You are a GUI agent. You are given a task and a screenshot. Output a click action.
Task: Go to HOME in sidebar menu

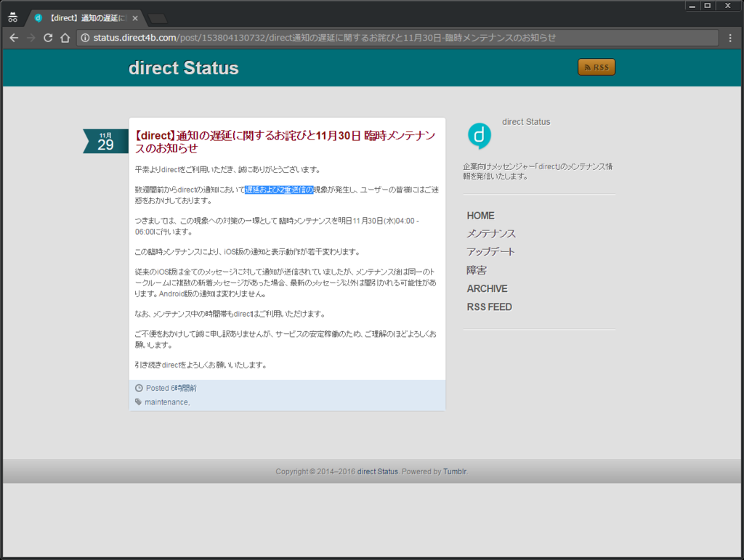click(481, 216)
